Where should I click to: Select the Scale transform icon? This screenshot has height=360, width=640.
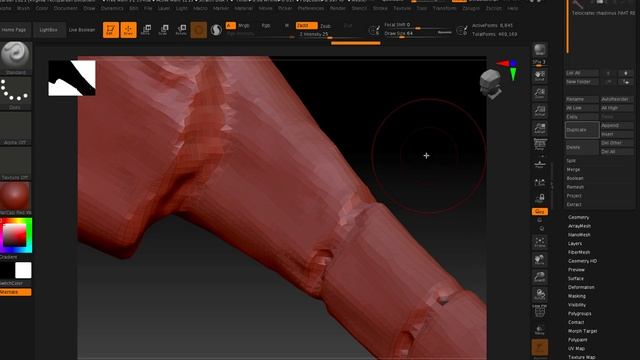click(x=163, y=30)
